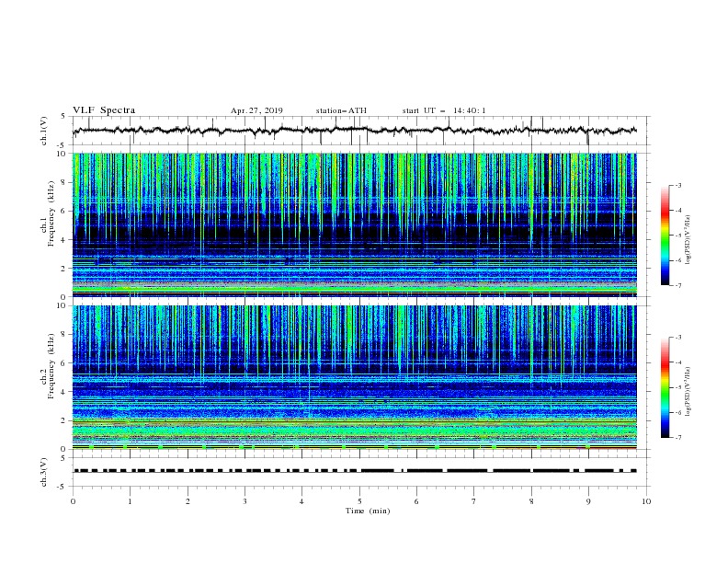Click the 'station=ATH' label

[x=341, y=110]
